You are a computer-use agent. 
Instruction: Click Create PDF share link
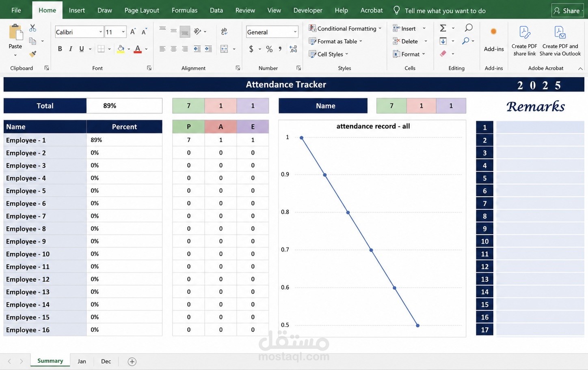click(524, 41)
